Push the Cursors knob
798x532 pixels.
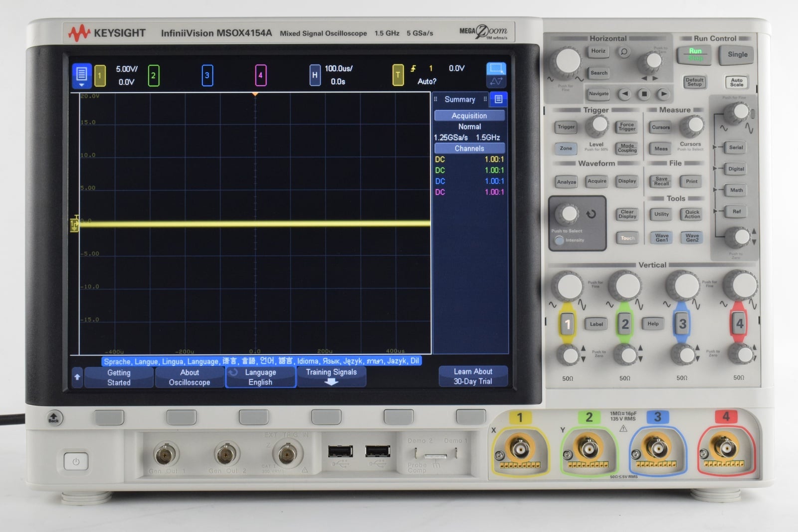coord(692,126)
